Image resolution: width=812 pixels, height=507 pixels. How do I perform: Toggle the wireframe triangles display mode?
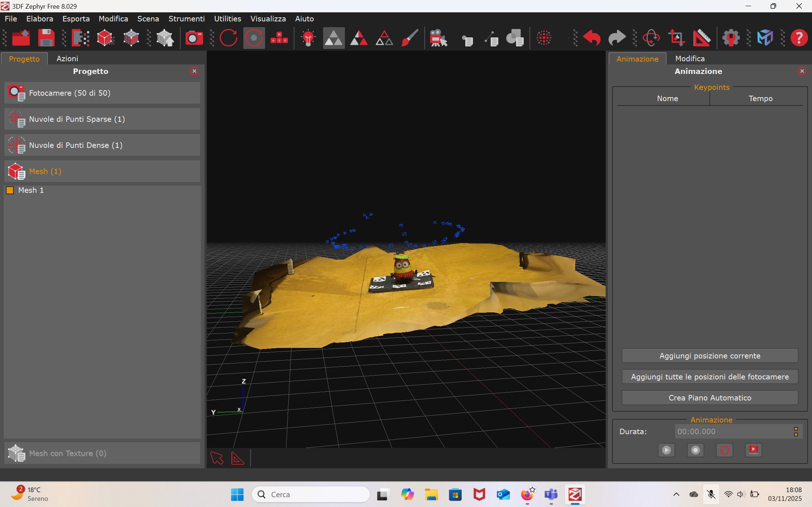click(384, 38)
